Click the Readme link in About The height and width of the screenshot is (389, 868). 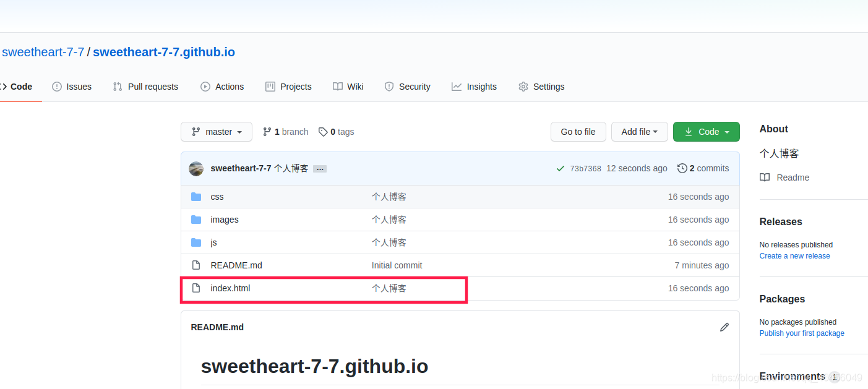point(784,177)
